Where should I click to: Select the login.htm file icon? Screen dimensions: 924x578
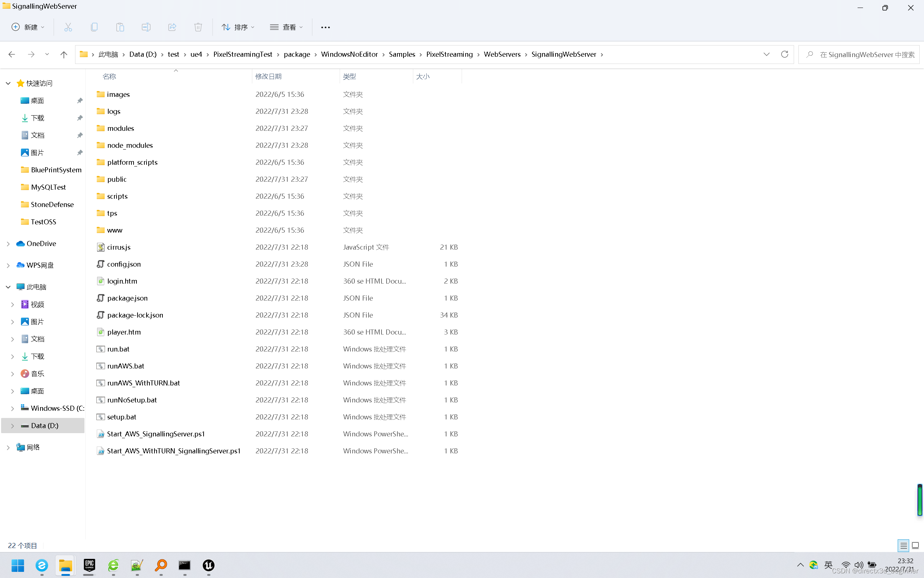click(x=100, y=281)
